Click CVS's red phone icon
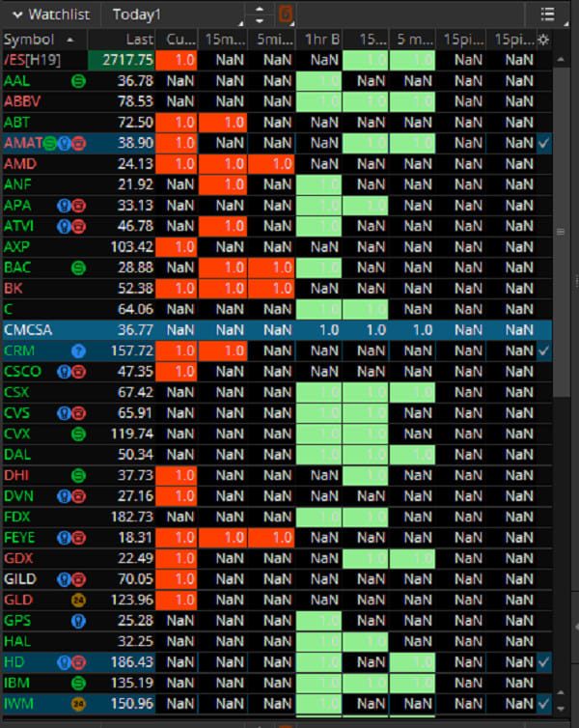Viewport: 579px width, 728px height. (x=78, y=413)
